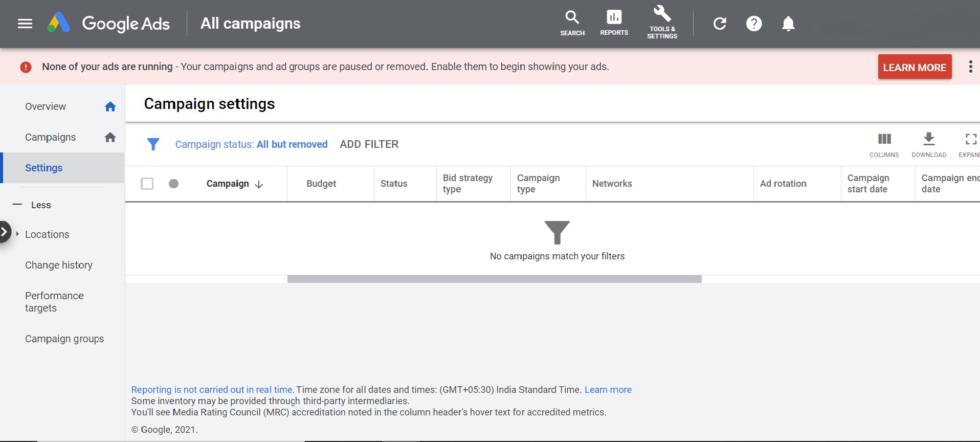The height and width of the screenshot is (442, 980).
Task: Click the horizontal table scrollbar
Action: pyautogui.click(x=494, y=279)
